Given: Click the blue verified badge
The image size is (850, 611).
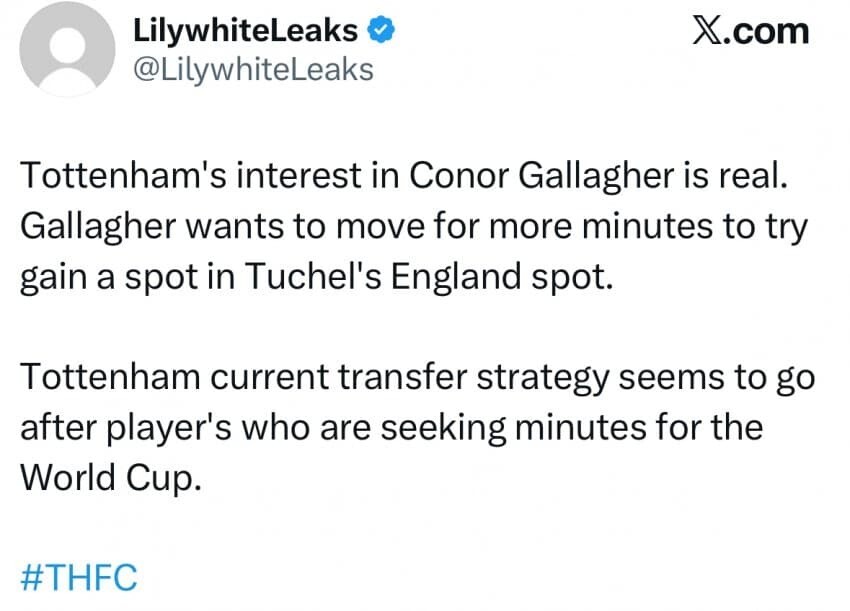Looking at the screenshot, I should (x=379, y=32).
